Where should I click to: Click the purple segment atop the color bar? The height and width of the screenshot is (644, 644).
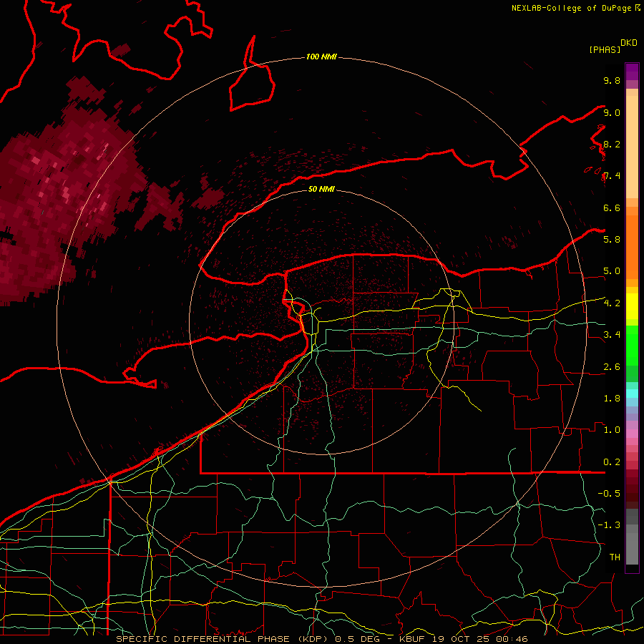[x=632, y=72]
